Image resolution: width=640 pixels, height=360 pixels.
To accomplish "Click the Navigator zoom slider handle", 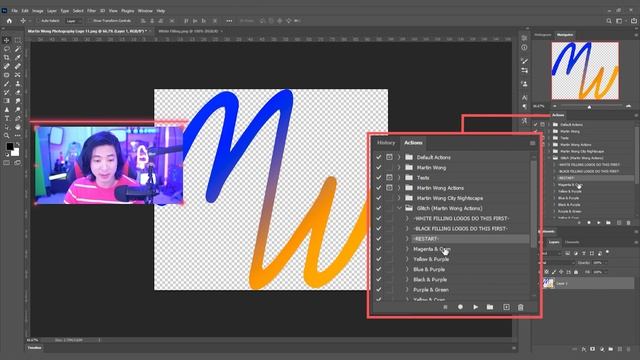I will click(589, 107).
